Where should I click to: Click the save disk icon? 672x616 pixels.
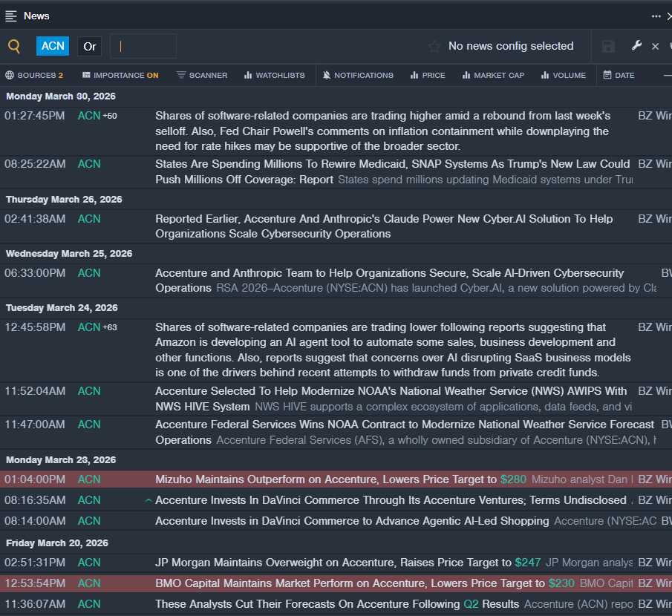tap(608, 47)
